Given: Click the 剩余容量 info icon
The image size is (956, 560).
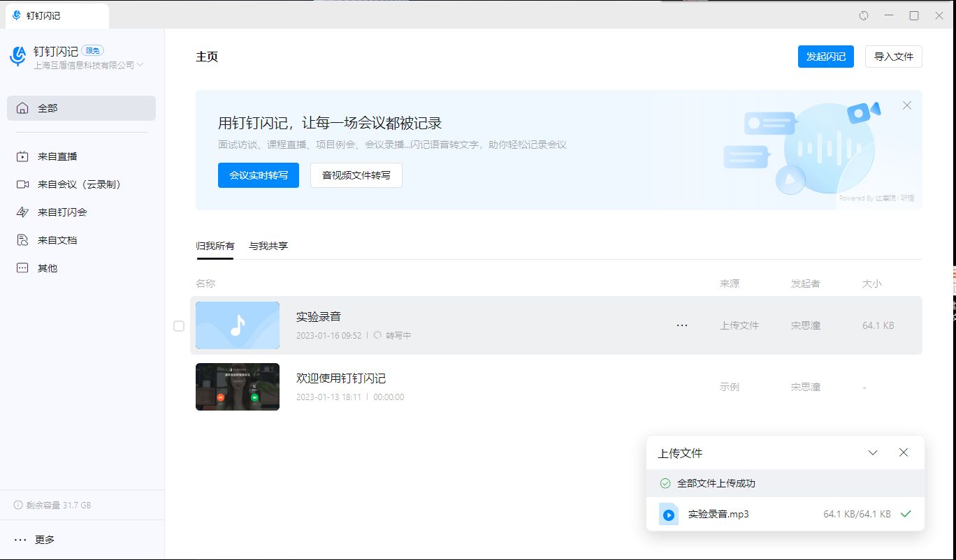Looking at the screenshot, I should pyautogui.click(x=18, y=505).
